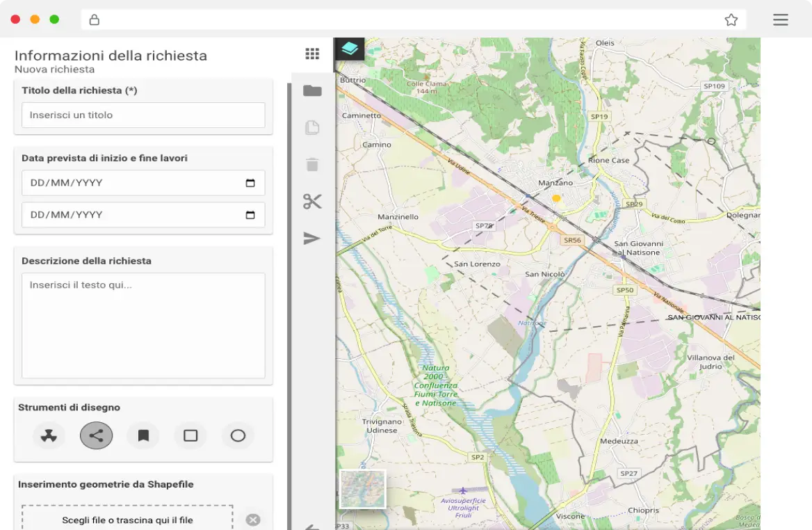Select the rectangle drawing tool
Image resolution: width=812 pixels, height=530 pixels.
tap(190, 436)
